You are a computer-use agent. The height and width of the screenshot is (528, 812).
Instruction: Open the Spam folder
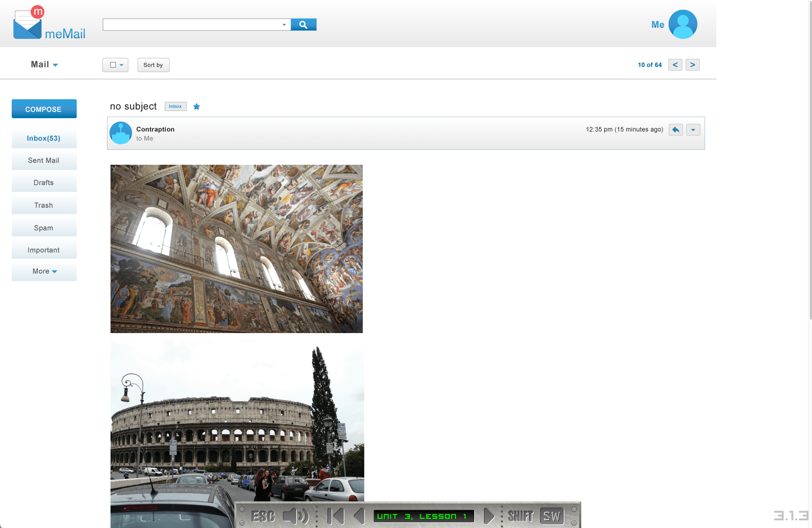click(x=44, y=228)
